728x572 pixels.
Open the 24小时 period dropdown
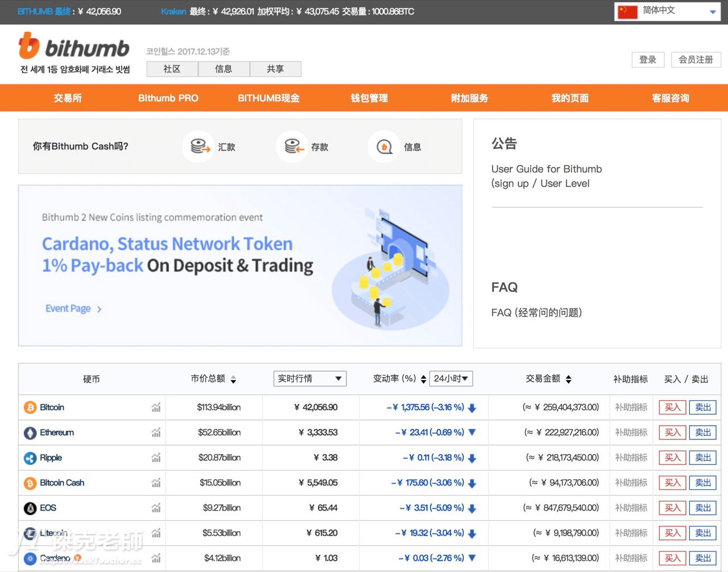pos(451,378)
